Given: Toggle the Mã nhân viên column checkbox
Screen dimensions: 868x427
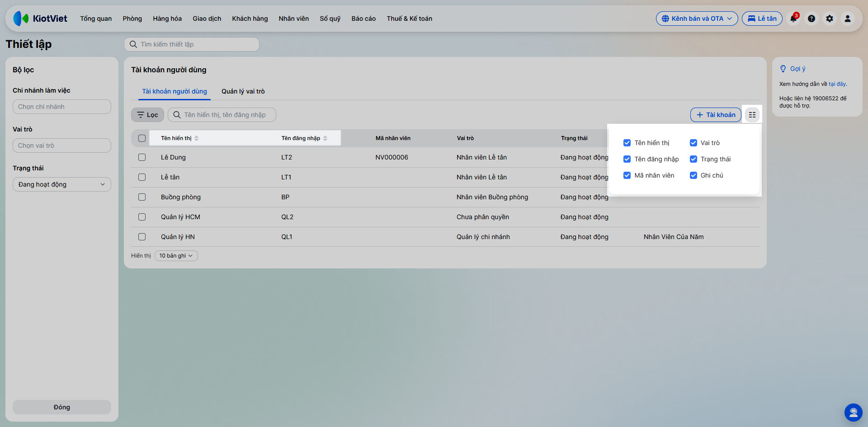Looking at the screenshot, I should (x=627, y=175).
